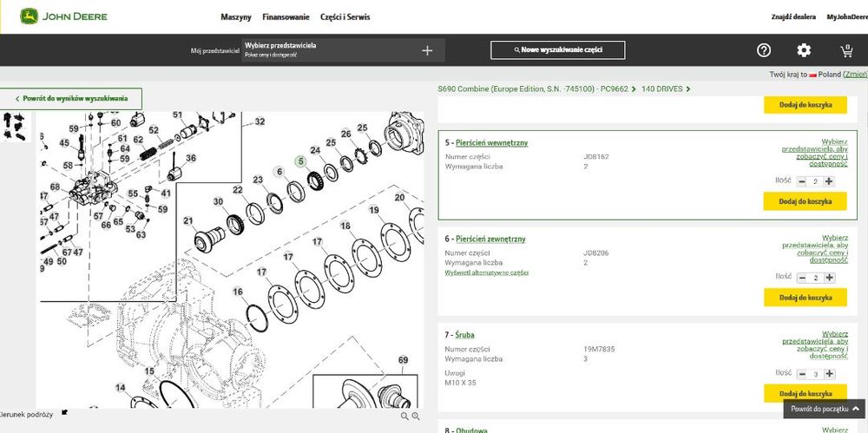Click Wyświetl alternatywne części link
The width and height of the screenshot is (868, 433).
(x=487, y=273)
